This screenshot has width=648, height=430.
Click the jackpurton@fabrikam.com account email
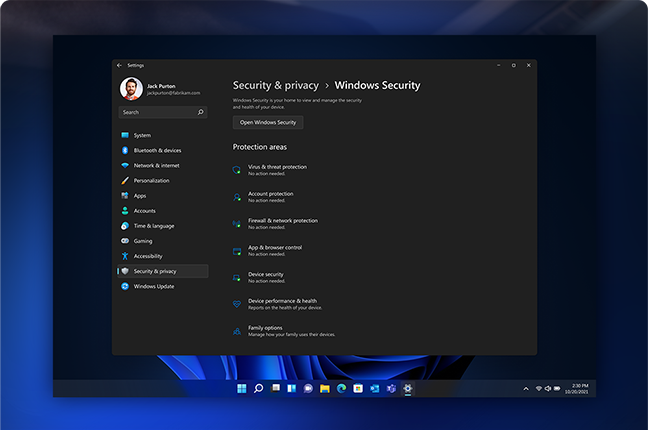[x=174, y=93]
